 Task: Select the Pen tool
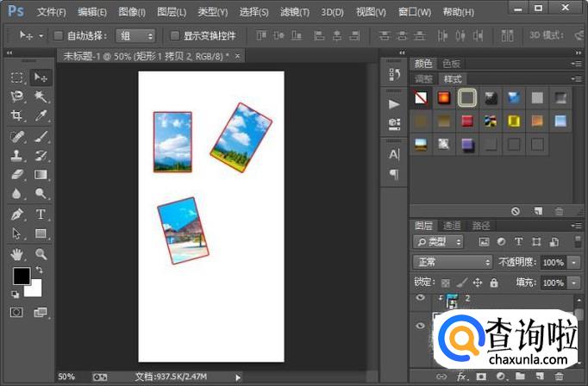click(16, 214)
